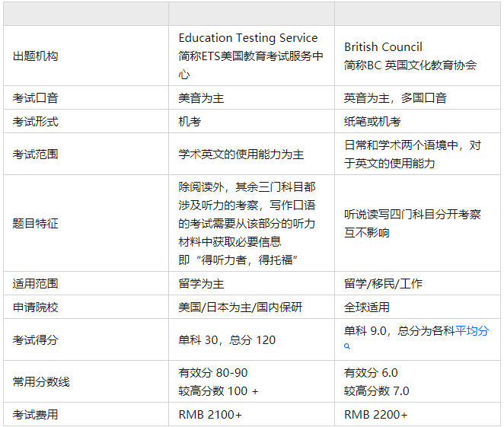Click the 学术英文的使用能力为主 cell

[251, 155]
